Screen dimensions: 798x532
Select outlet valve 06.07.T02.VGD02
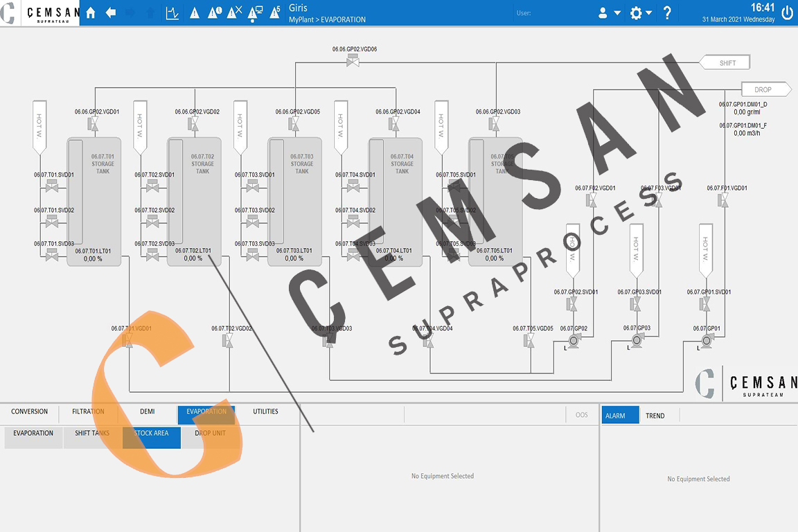coord(228,341)
